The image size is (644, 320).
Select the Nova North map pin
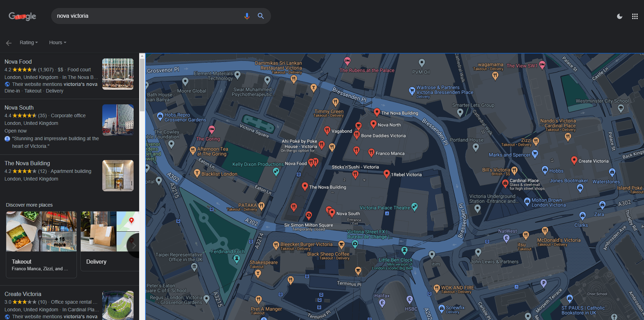point(373,124)
